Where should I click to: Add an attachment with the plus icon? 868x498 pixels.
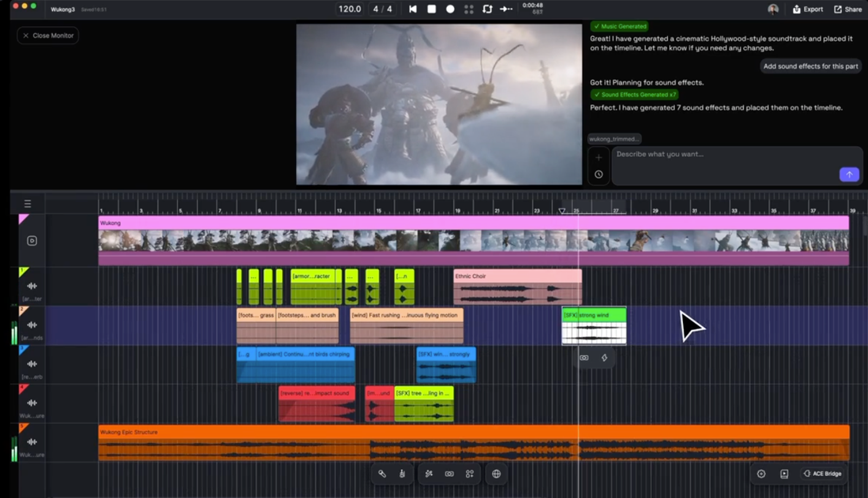point(598,157)
